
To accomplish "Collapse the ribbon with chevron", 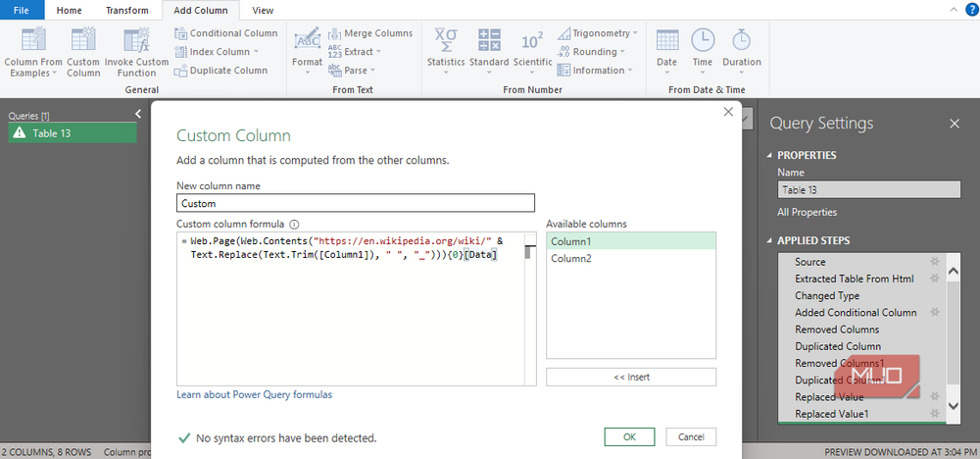I will [954, 9].
